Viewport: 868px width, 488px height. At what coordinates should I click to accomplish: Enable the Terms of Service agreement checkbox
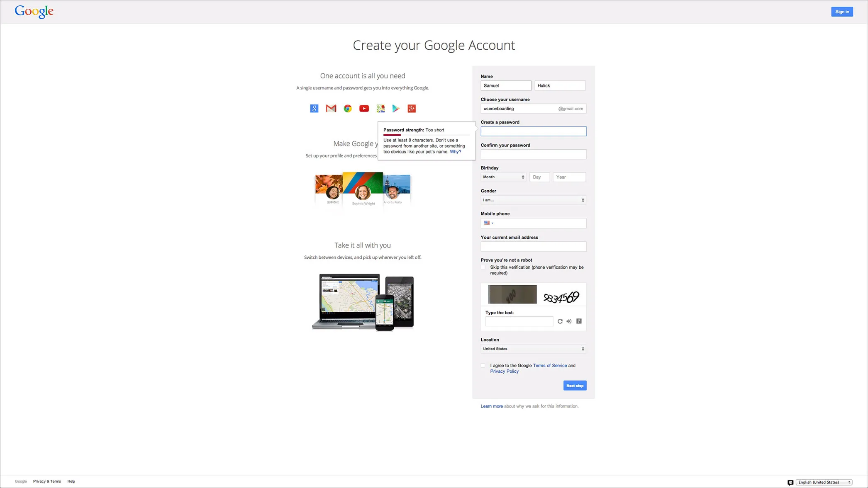[483, 365]
